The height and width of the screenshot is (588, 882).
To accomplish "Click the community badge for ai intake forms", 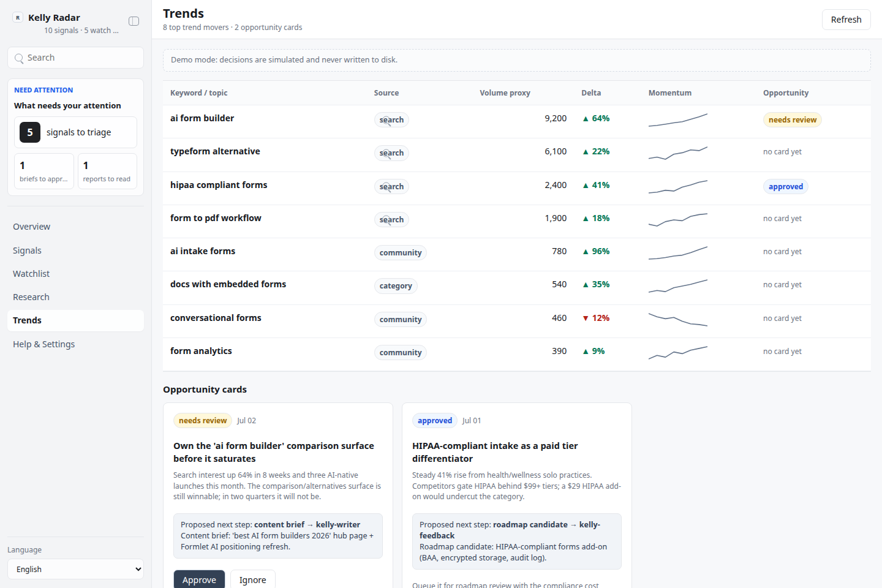I will coord(401,253).
